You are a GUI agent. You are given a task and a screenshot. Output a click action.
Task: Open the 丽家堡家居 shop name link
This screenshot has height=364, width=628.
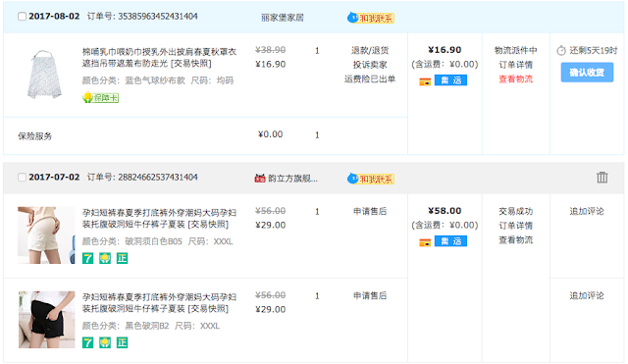point(283,18)
